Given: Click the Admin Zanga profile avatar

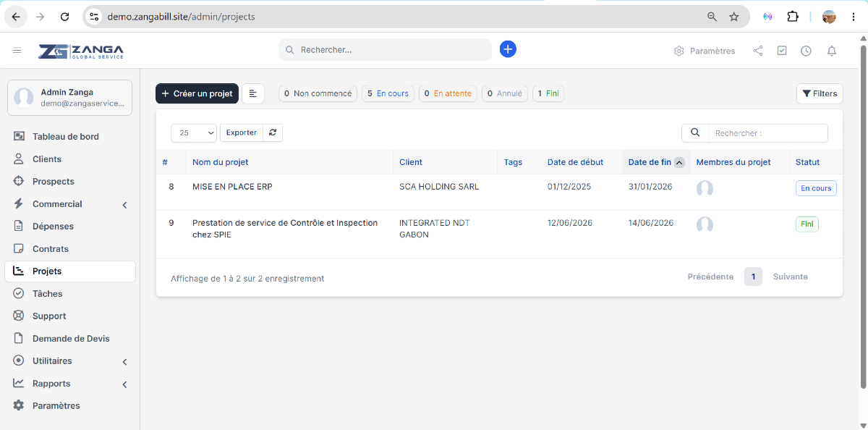Looking at the screenshot, I should coord(24,98).
